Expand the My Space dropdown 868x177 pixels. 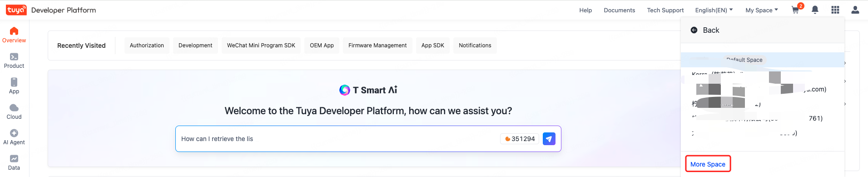(x=762, y=10)
